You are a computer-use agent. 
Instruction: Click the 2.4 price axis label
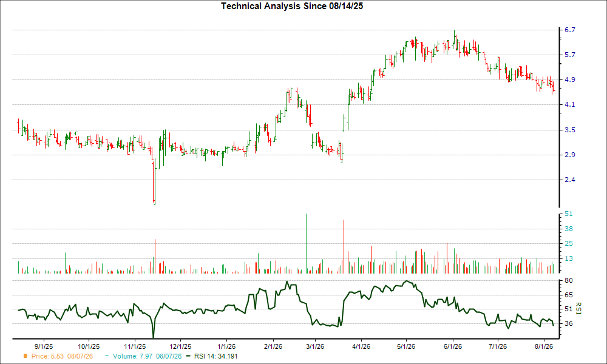click(x=570, y=180)
